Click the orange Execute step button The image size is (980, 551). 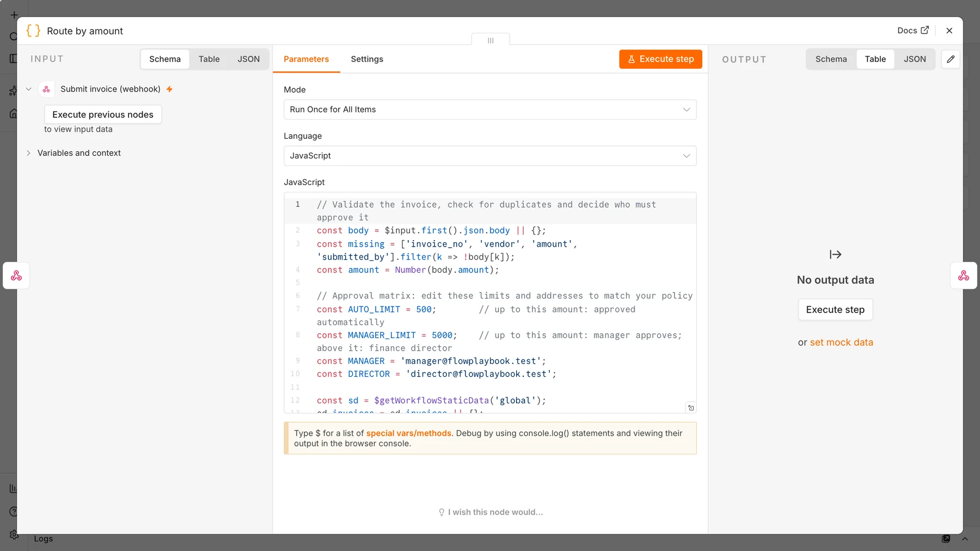click(x=660, y=59)
